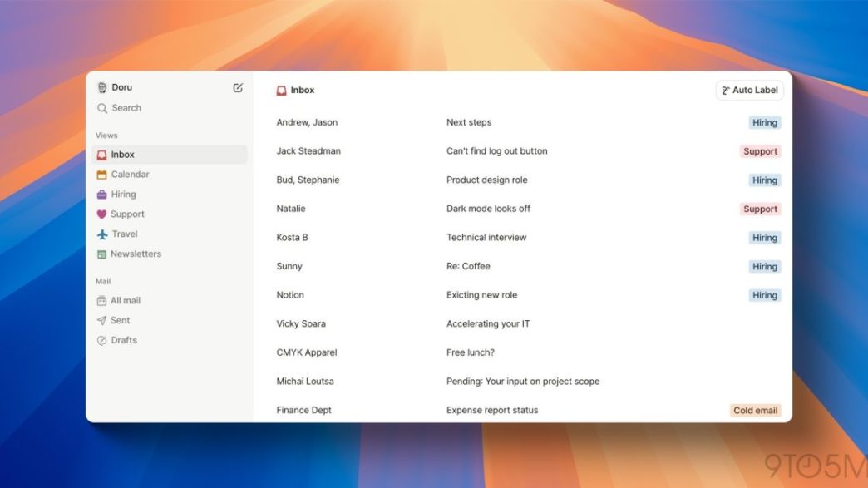The width and height of the screenshot is (868, 488).
Task: Select the Inbox view in sidebar
Action: pyautogui.click(x=122, y=155)
